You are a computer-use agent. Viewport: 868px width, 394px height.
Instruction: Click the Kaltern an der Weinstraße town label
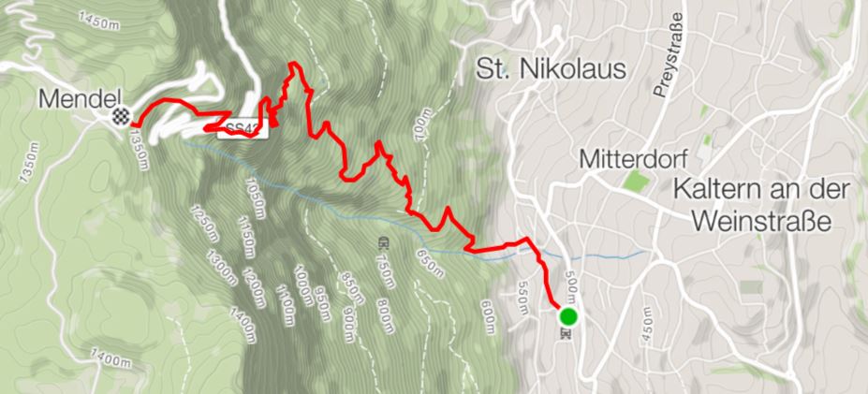(x=761, y=206)
